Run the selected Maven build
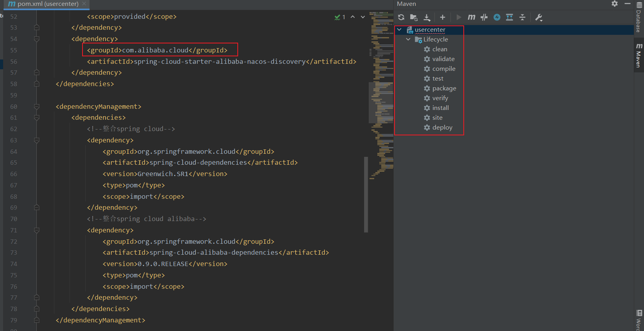The image size is (644, 331). click(x=459, y=17)
